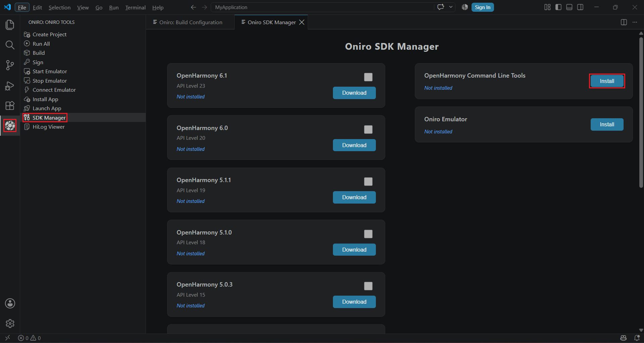Close the Oniro SDK Manager tab
This screenshot has height=343, width=644.
tap(302, 22)
